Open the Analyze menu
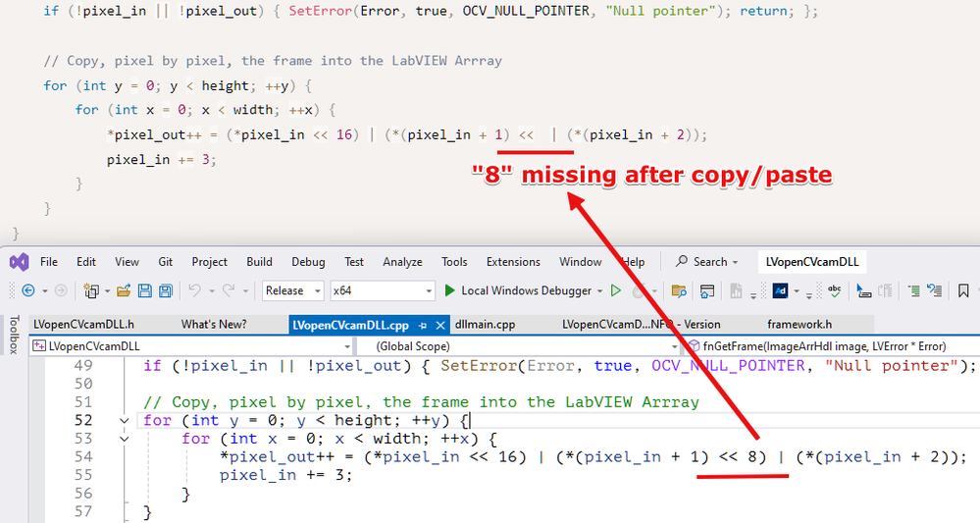 pos(402,262)
